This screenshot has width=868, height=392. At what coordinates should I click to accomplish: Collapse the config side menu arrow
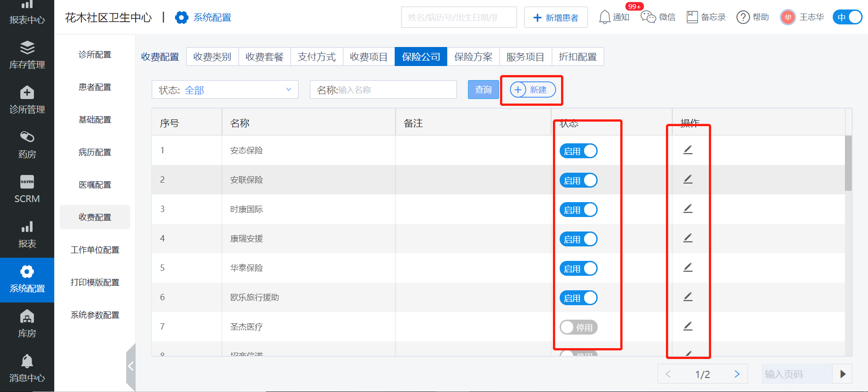(131, 366)
